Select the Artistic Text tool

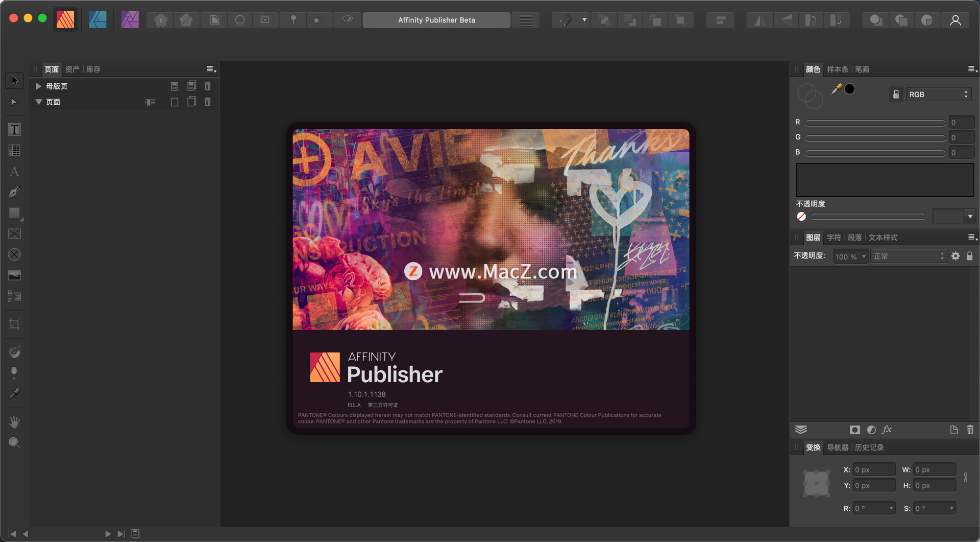(x=14, y=172)
